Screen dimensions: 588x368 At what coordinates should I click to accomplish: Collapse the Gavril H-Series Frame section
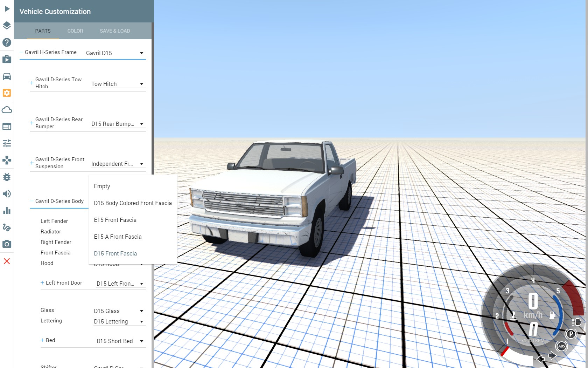click(21, 52)
